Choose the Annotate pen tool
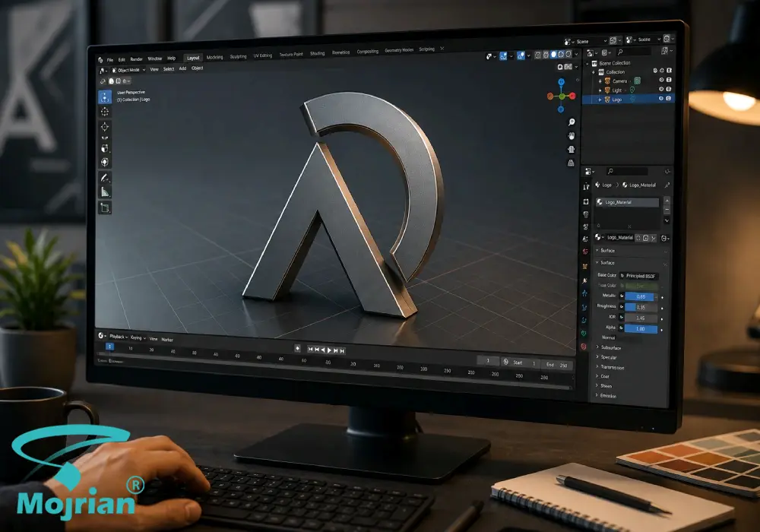The width and height of the screenshot is (760, 532). (105, 178)
